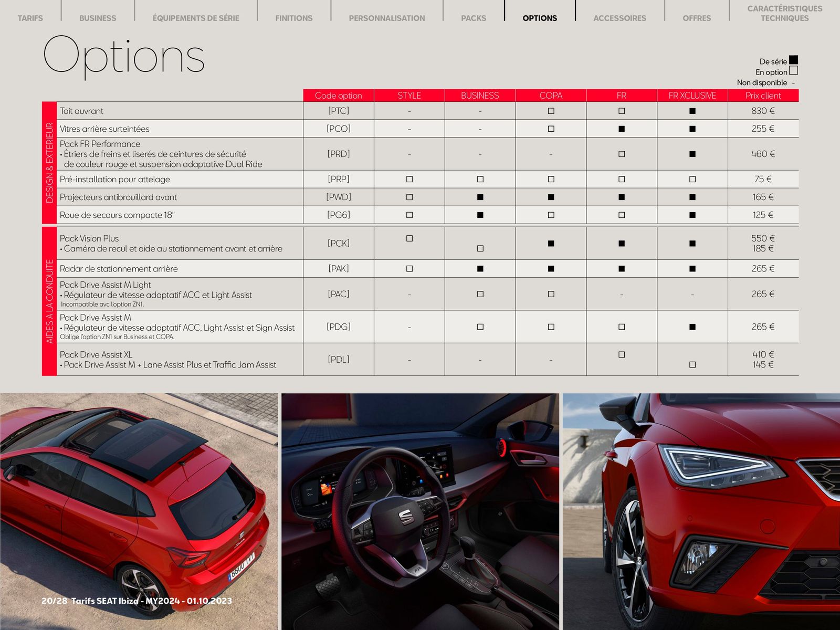Image resolution: width=840 pixels, height=630 pixels.
Task: Open the steering wheel interior photo
Action: pyautogui.click(x=420, y=511)
